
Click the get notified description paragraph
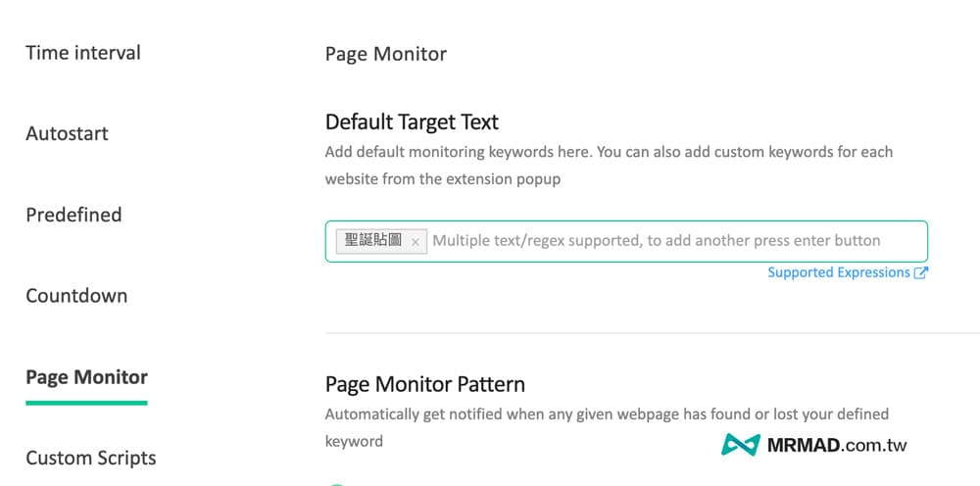(x=607, y=428)
